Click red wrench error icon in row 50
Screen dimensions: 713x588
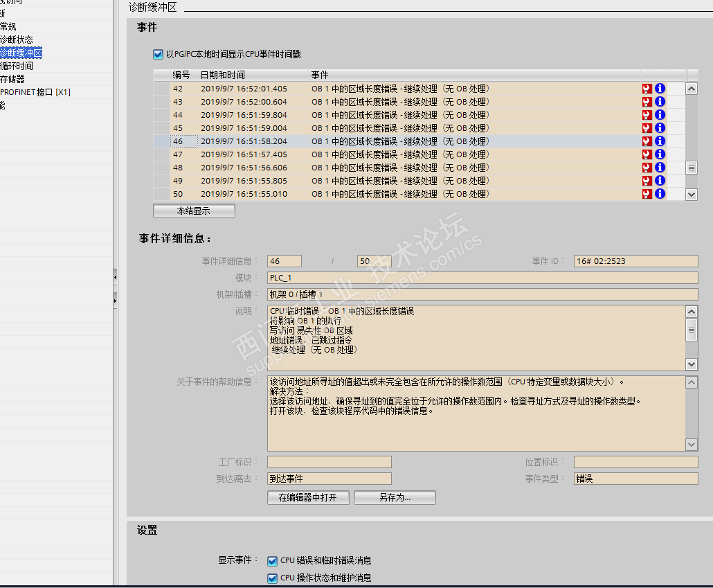647,195
